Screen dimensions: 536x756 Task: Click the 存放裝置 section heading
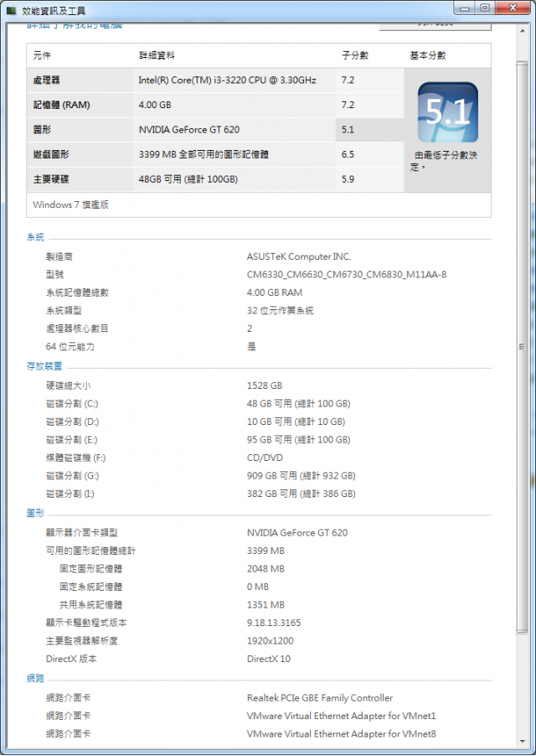coord(44,366)
